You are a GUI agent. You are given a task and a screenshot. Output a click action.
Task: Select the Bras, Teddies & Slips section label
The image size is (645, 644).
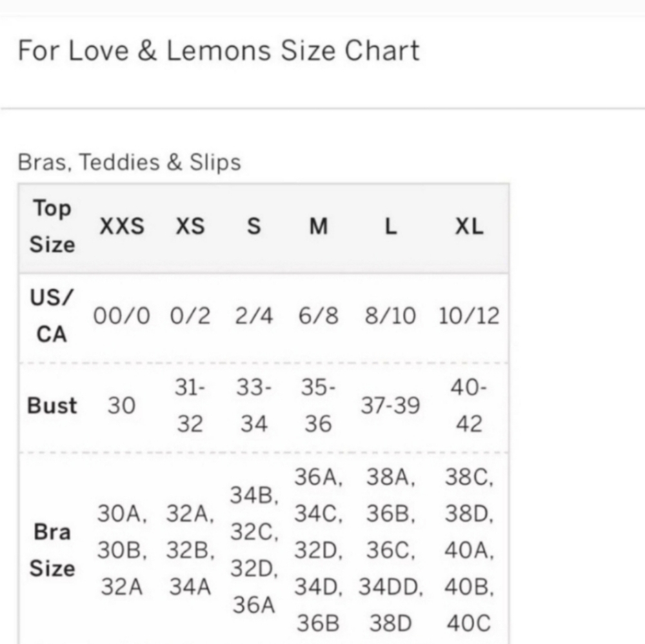point(129,162)
